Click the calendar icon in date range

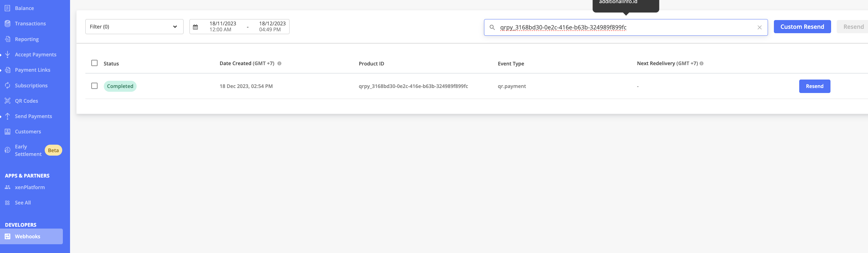pyautogui.click(x=195, y=27)
